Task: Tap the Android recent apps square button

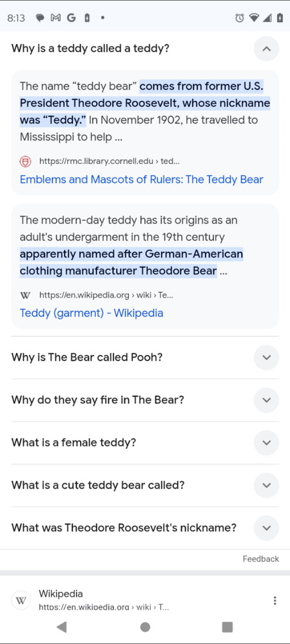Action: 227,627
